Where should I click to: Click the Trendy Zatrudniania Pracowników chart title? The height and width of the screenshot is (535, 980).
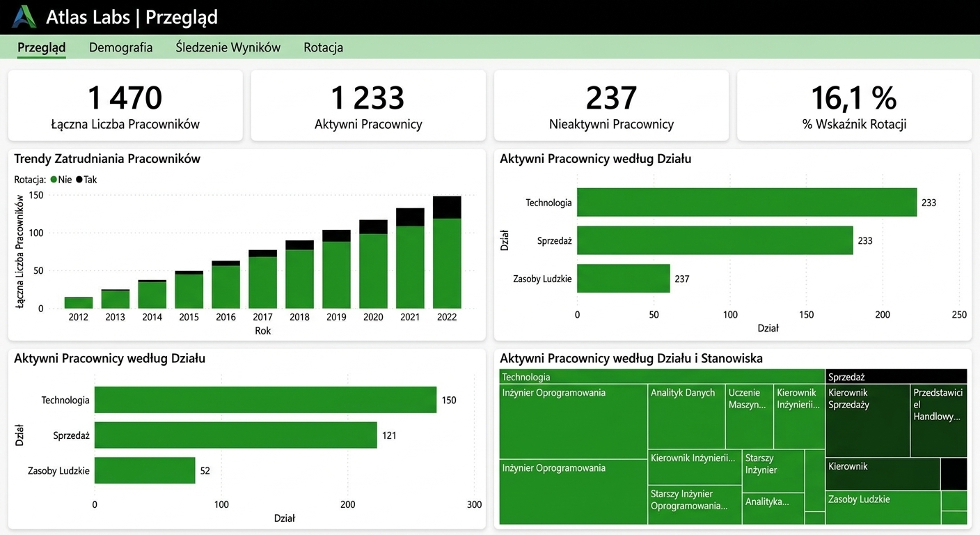pyautogui.click(x=107, y=159)
